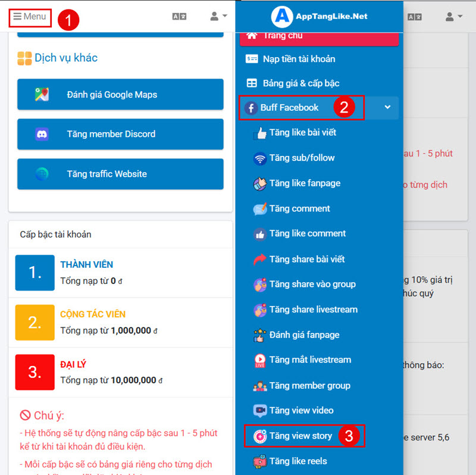Screen dimensions: 476x475
Task: Click the language translate icon in the left panel
Action: [179, 17]
